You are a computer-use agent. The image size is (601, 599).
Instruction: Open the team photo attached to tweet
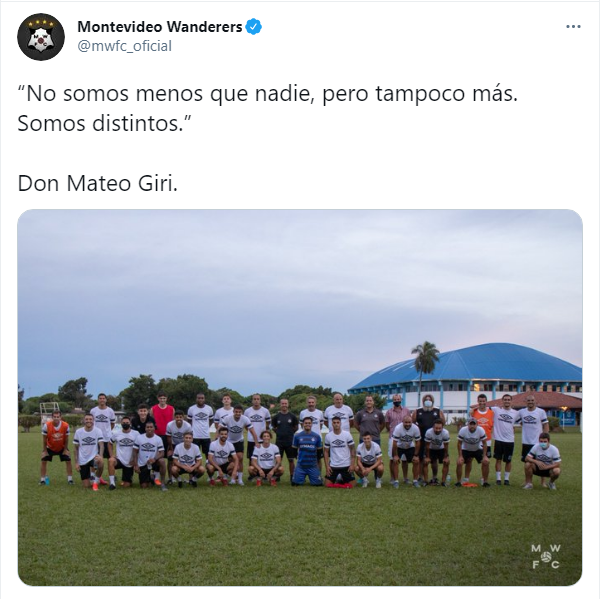pyautogui.click(x=300, y=397)
